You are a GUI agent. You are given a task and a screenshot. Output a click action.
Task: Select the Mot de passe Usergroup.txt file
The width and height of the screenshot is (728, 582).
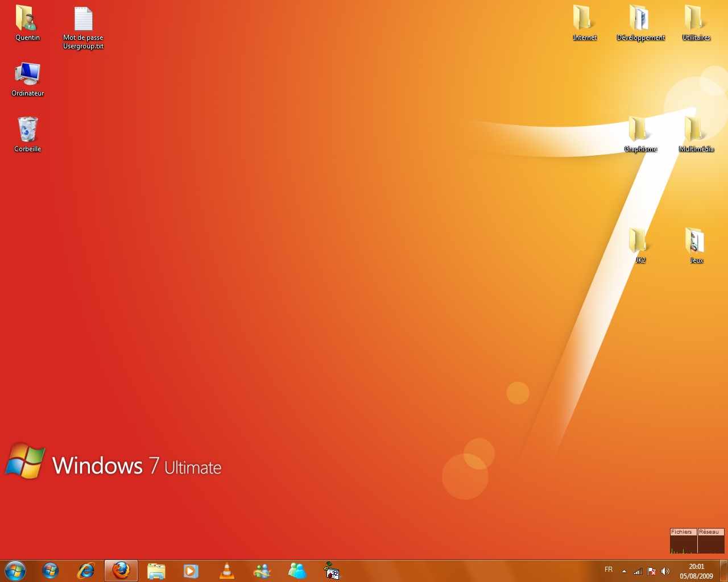click(83, 27)
